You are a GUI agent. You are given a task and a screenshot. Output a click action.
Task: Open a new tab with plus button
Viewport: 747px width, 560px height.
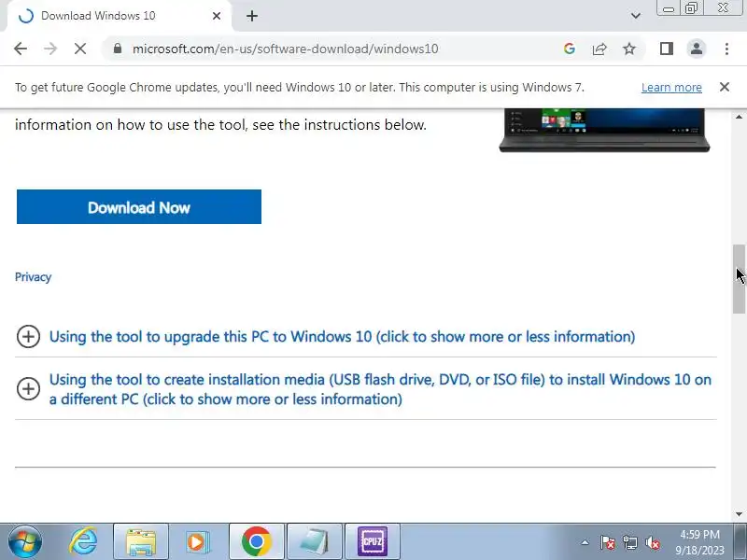[252, 16]
